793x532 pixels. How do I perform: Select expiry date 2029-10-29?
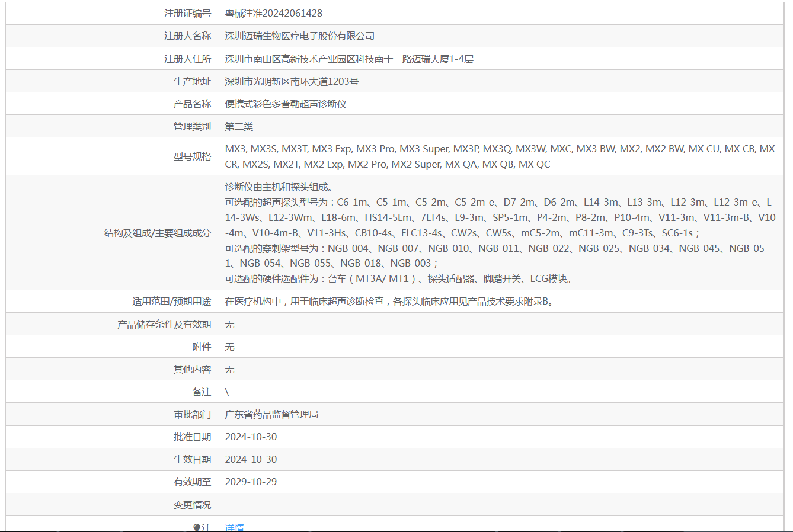[x=251, y=482]
